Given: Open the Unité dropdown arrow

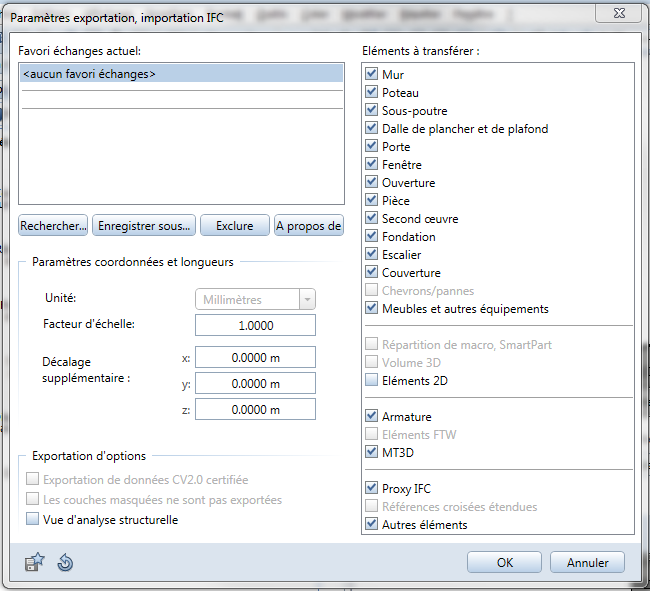Looking at the screenshot, I should pos(307,300).
